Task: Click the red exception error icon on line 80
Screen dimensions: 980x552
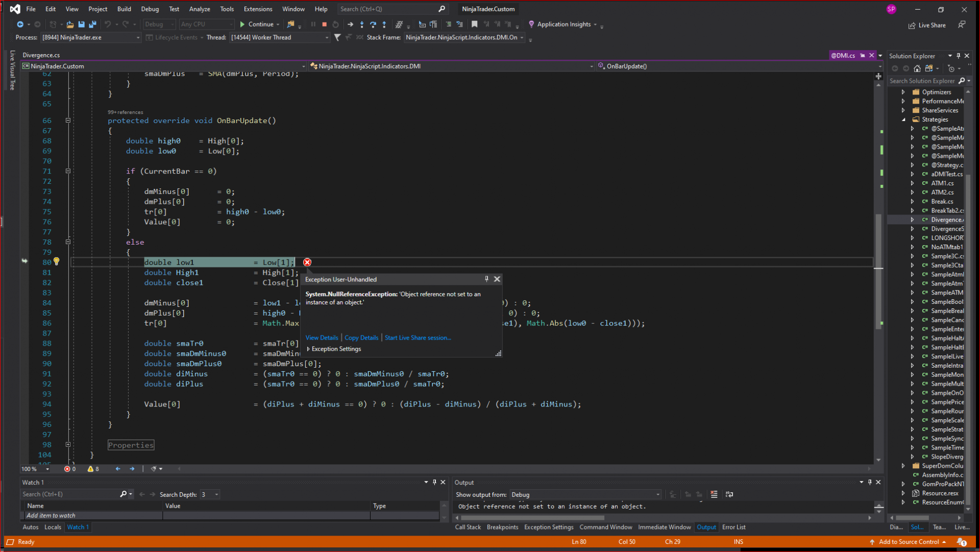Action: point(307,262)
